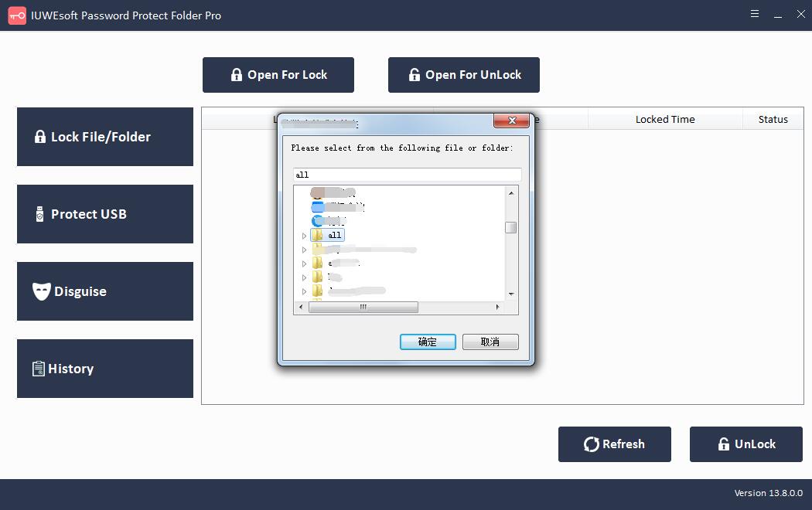812x510 pixels.
Task: Click the circular arrows icon on Refresh
Action: (x=591, y=444)
